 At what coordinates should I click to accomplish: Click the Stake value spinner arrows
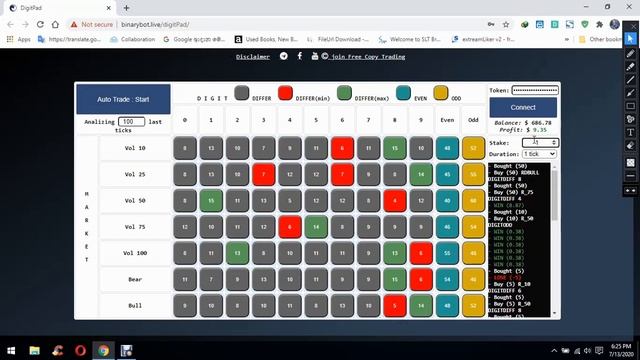pyautogui.click(x=554, y=142)
